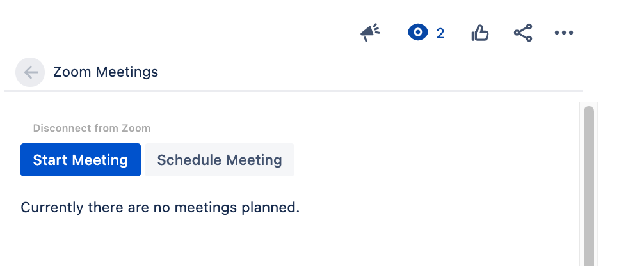Click the ellipsis overflow icon

(x=563, y=33)
